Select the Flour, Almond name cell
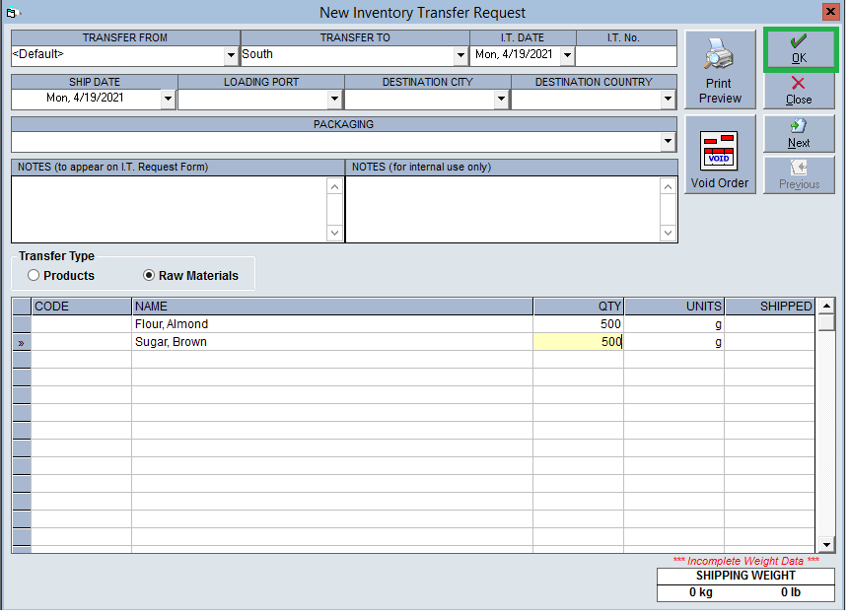This screenshot has height=616, width=849. coord(334,325)
